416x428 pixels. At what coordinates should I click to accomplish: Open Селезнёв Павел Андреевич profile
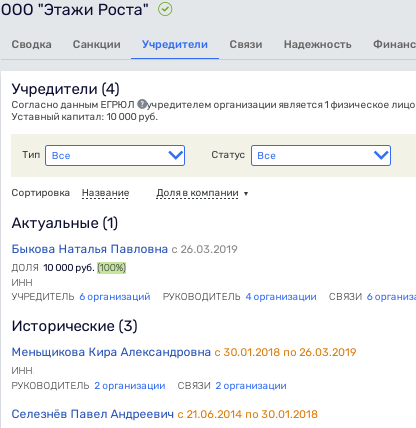[93, 414]
